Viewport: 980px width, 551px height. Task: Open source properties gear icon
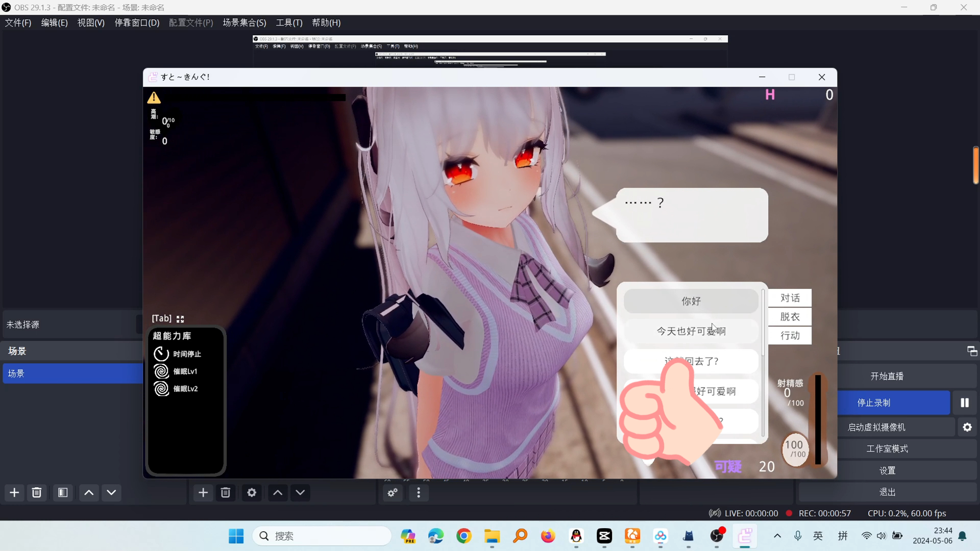click(252, 492)
